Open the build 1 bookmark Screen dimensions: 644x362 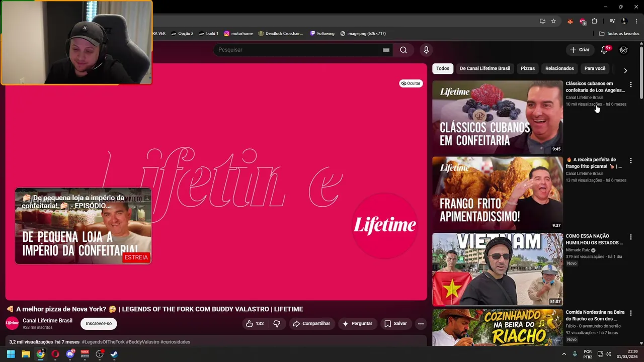(209, 34)
